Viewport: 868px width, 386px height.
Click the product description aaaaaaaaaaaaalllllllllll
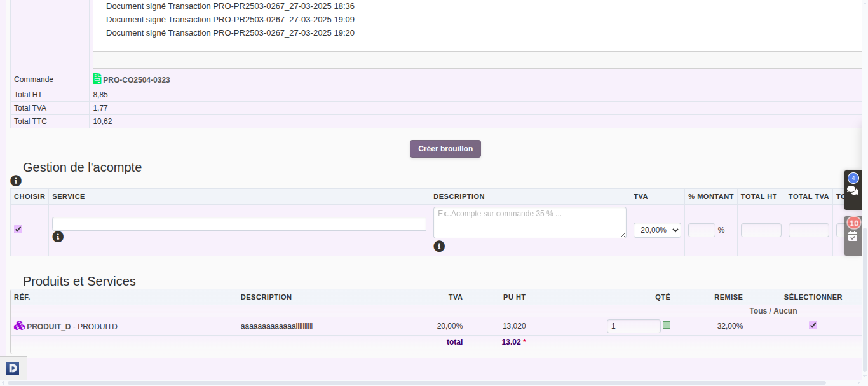pos(276,326)
